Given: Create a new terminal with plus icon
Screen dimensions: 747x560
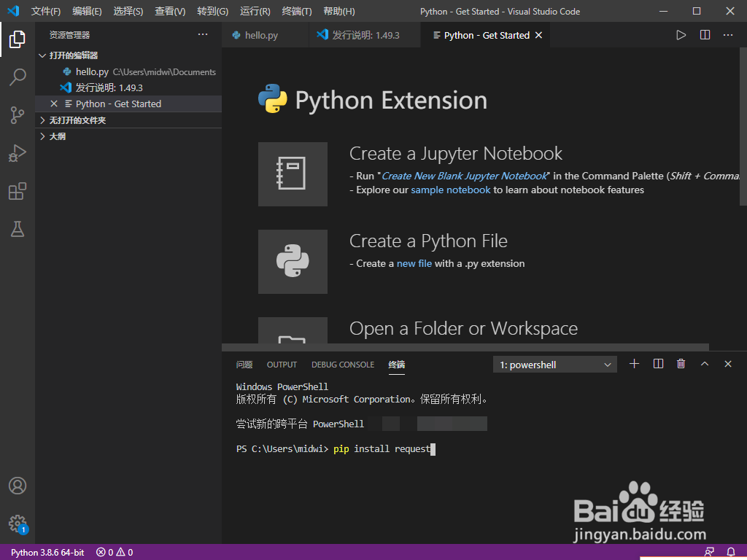Looking at the screenshot, I should [x=634, y=364].
